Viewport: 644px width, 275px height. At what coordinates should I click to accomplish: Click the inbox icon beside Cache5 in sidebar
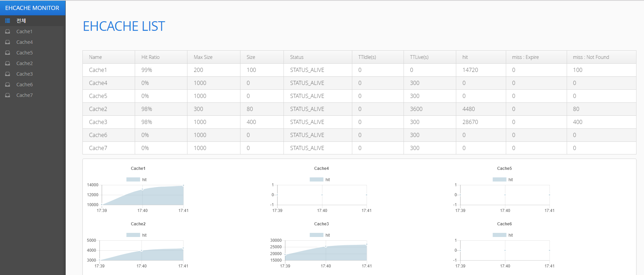[x=8, y=53]
